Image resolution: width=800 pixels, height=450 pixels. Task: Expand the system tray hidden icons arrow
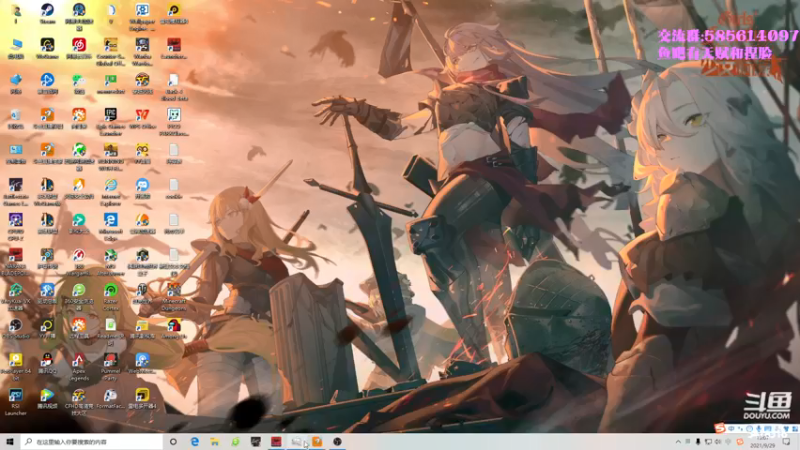tap(678, 442)
